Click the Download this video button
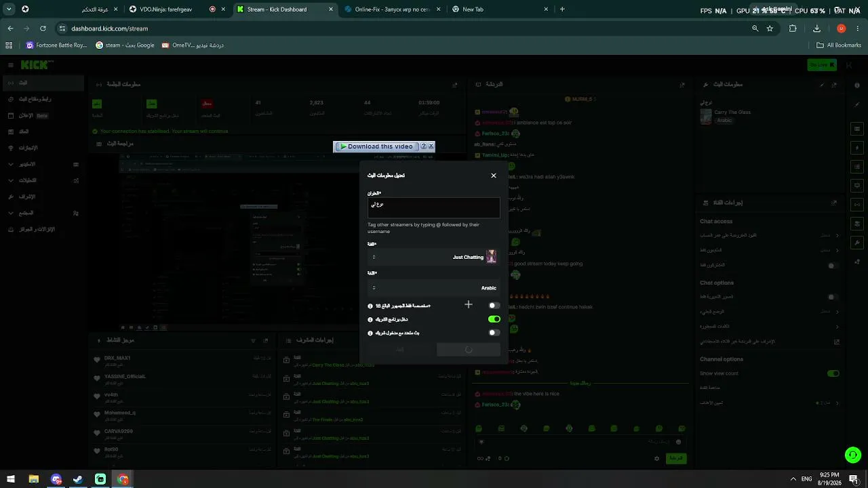The height and width of the screenshot is (488, 868). (376, 146)
